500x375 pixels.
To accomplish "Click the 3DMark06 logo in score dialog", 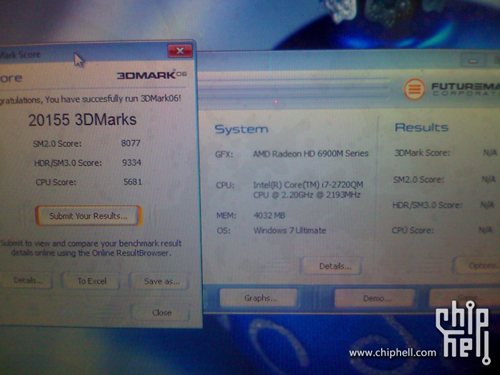I will point(151,75).
